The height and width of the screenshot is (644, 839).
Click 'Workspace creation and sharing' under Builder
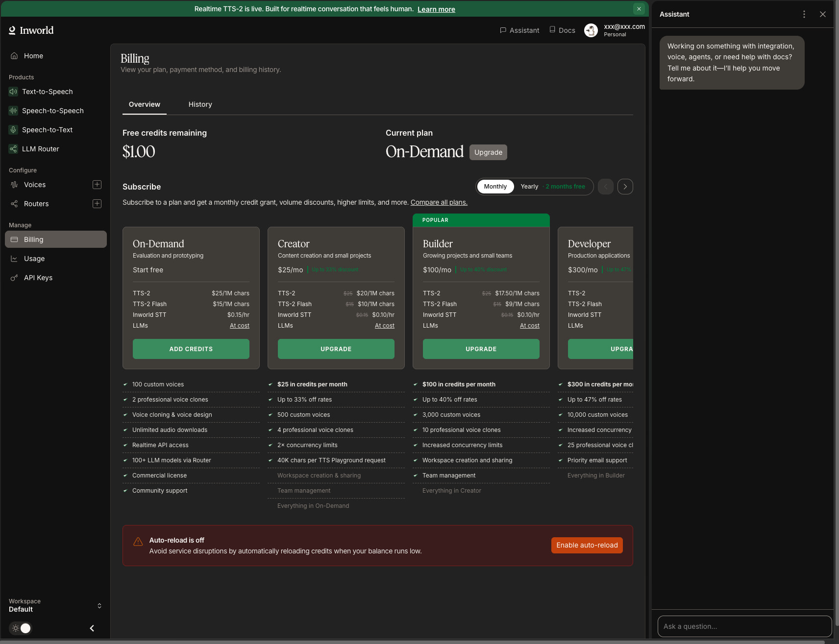click(x=467, y=460)
